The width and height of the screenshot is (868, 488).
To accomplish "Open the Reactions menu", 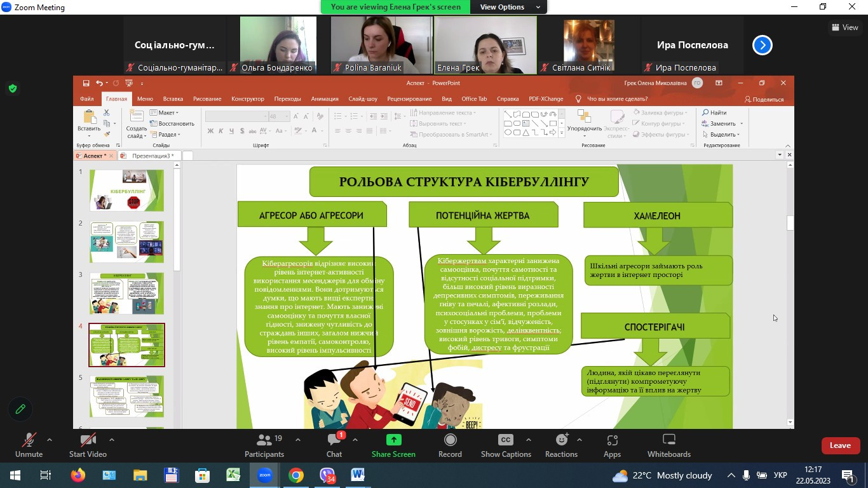I will pos(561,445).
